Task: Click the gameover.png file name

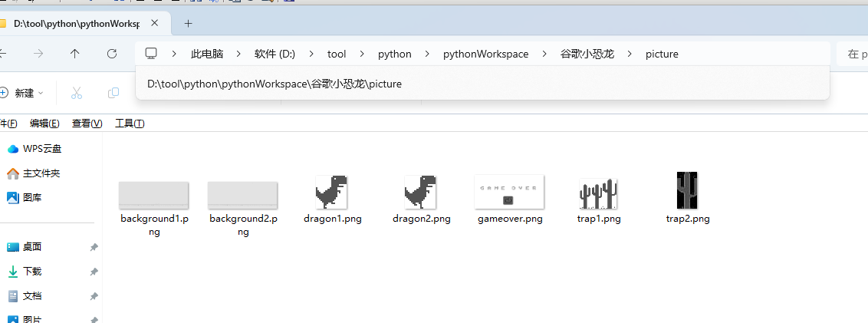Action: coord(510,219)
